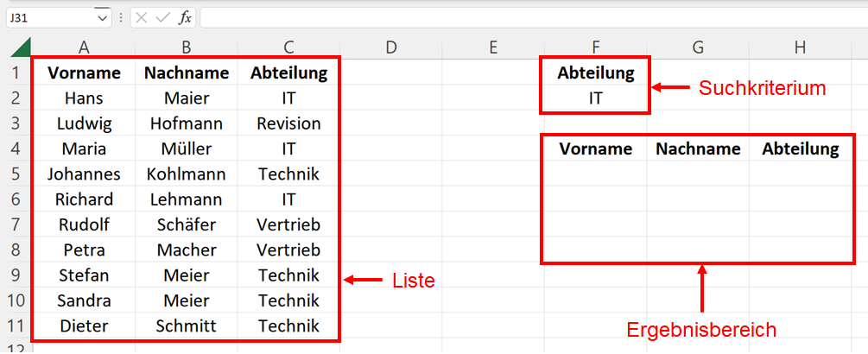Click the cell with first name Johannes
The width and height of the screenshot is (868, 354).
click(84, 174)
